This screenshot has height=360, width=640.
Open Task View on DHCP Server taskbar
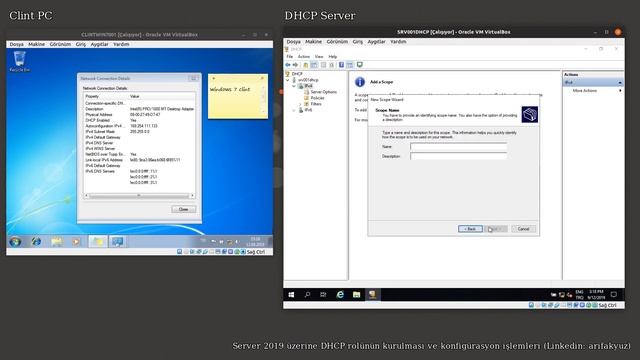click(323, 294)
